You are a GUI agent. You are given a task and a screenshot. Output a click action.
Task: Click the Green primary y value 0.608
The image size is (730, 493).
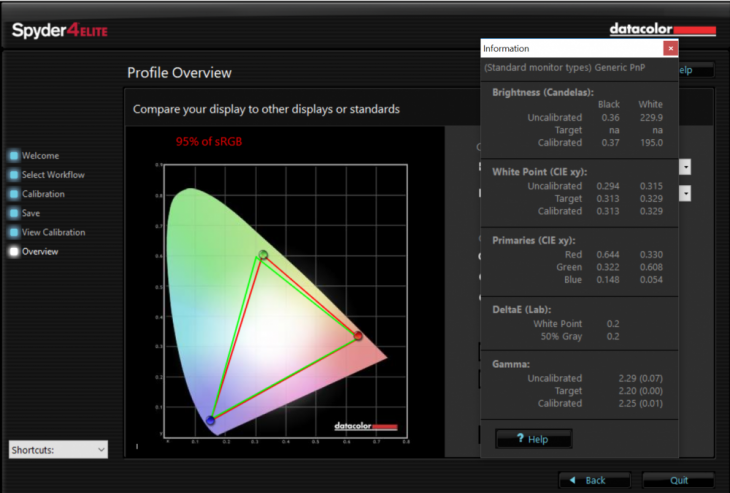[x=651, y=267]
